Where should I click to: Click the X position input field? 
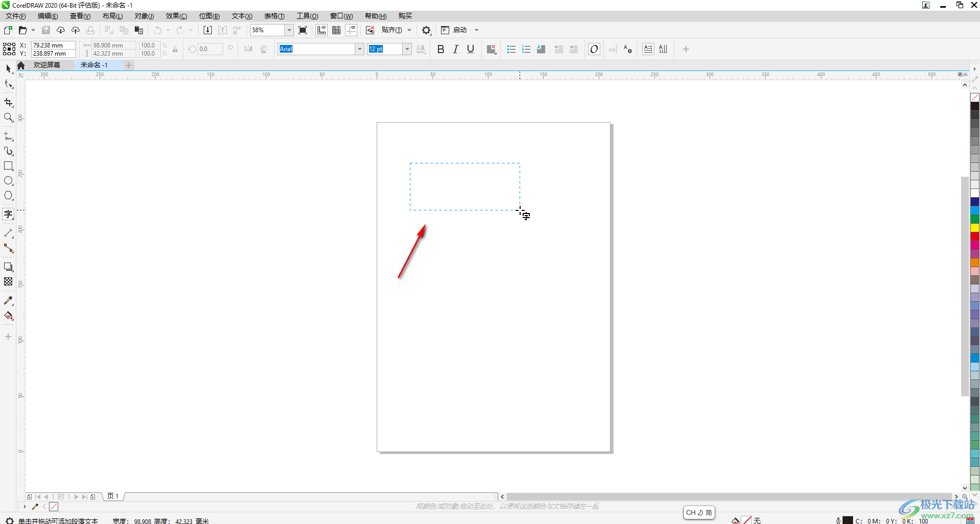point(54,45)
